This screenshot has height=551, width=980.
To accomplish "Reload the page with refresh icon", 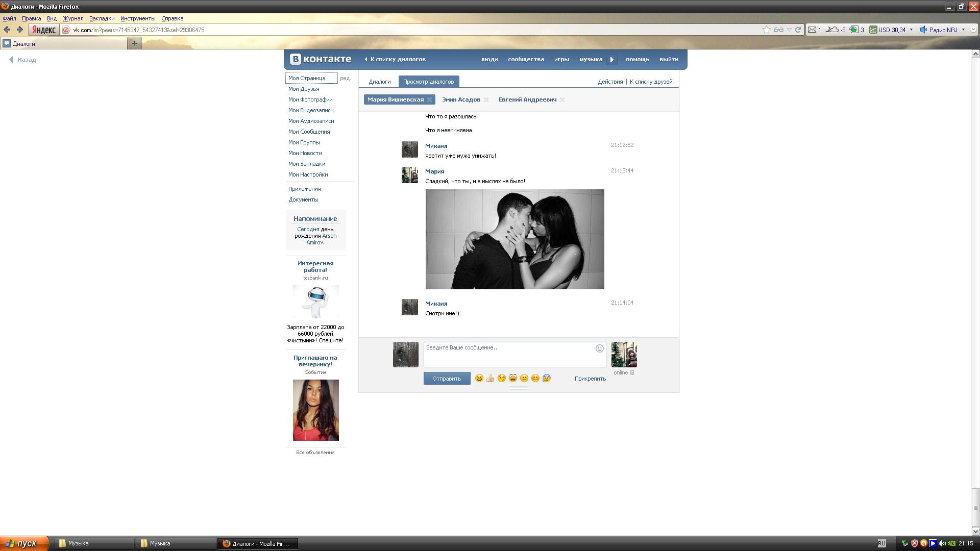I will click(x=798, y=30).
